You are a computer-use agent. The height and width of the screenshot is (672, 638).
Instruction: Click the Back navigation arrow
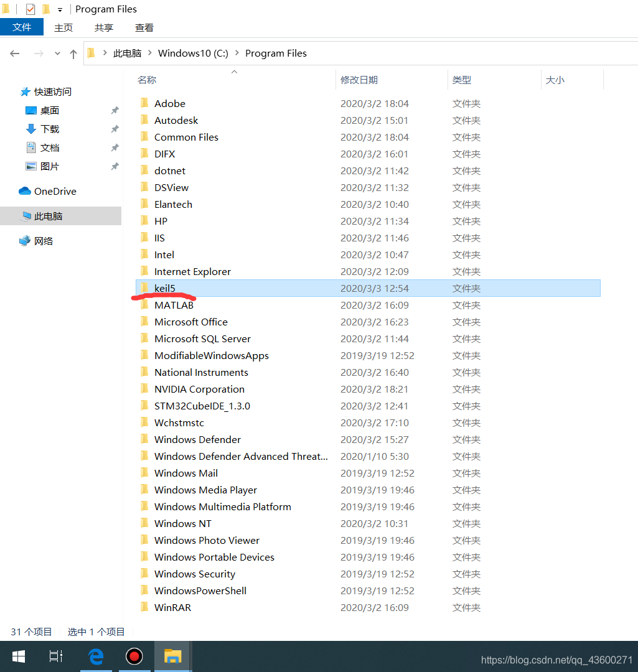tap(14, 54)
